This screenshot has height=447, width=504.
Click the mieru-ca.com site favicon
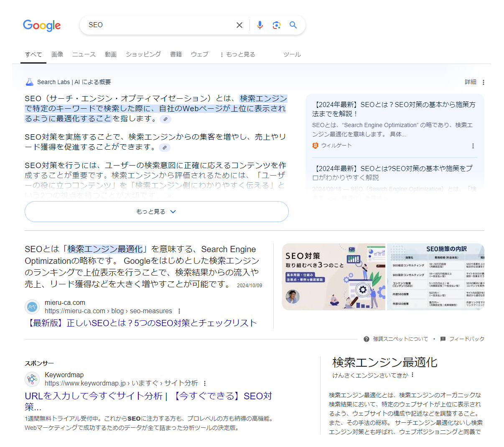[x=32, y=307]
